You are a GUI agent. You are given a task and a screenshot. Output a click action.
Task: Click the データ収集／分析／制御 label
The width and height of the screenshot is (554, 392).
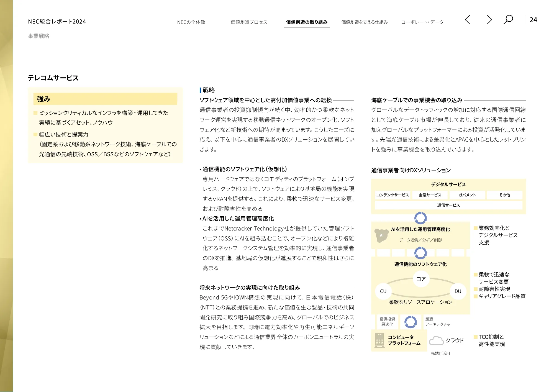(420, 240)
